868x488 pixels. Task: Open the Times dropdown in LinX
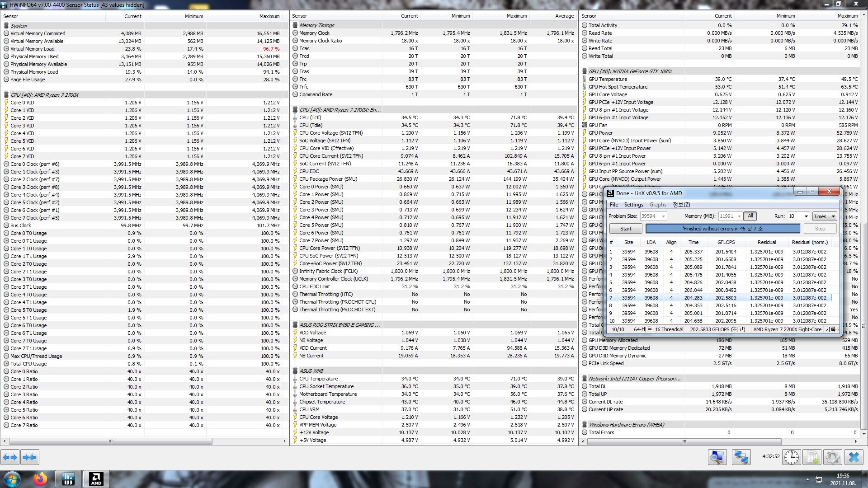[825, 216]
